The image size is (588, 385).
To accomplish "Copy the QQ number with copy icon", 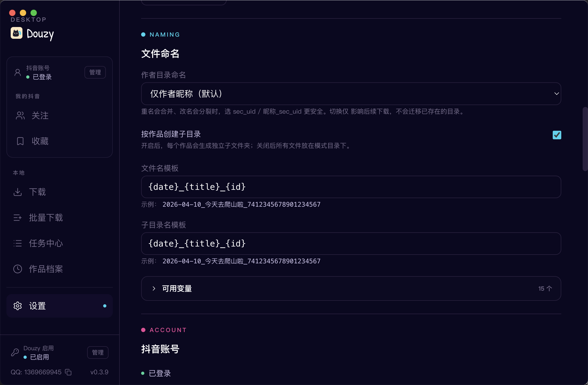I will coord(68,372).
